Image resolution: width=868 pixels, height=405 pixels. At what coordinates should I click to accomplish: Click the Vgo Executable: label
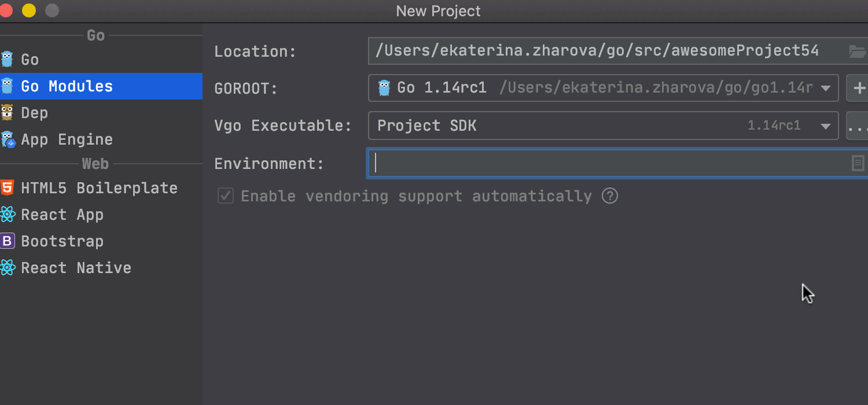coord(283,126)
